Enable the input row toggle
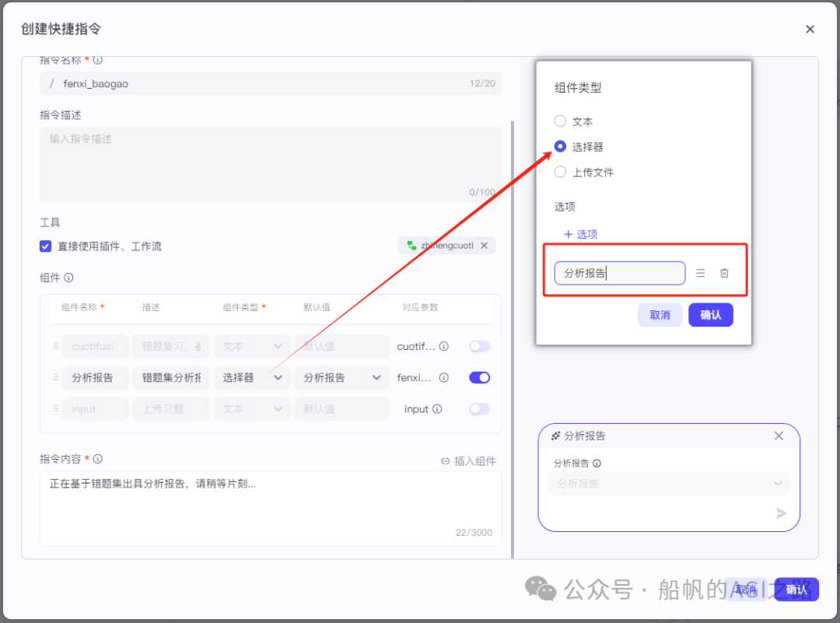The width and height of the screenshot is (840, 623). [479, 409]
